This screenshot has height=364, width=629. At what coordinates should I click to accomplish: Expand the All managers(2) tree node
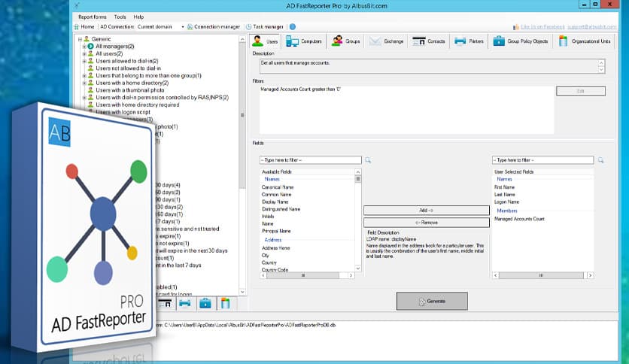click(x=85, y=46)
